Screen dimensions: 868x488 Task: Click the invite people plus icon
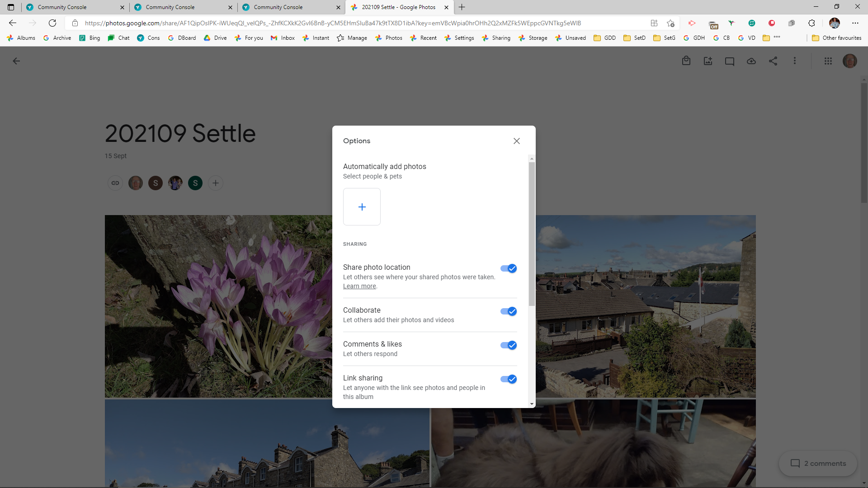[216, 183]
